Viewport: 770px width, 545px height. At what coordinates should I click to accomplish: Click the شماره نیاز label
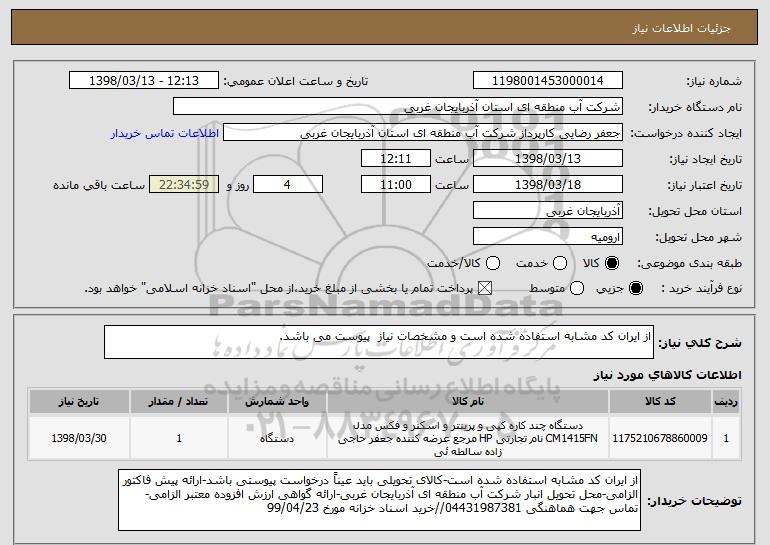tap(714, 81)
